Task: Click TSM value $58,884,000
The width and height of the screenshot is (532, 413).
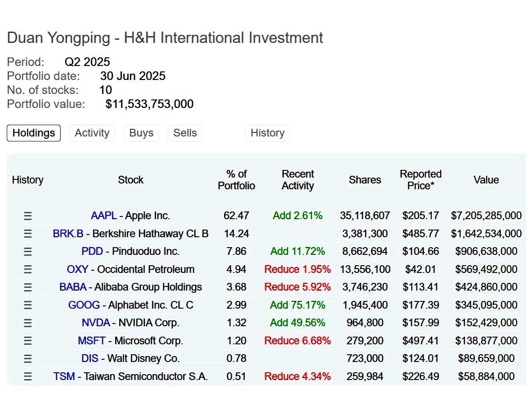Action: 486,376
